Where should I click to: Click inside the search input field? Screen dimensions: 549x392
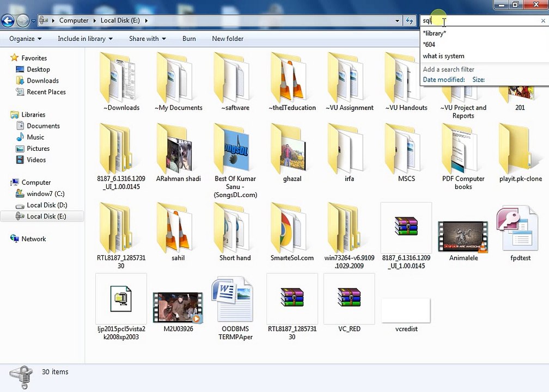480,21
